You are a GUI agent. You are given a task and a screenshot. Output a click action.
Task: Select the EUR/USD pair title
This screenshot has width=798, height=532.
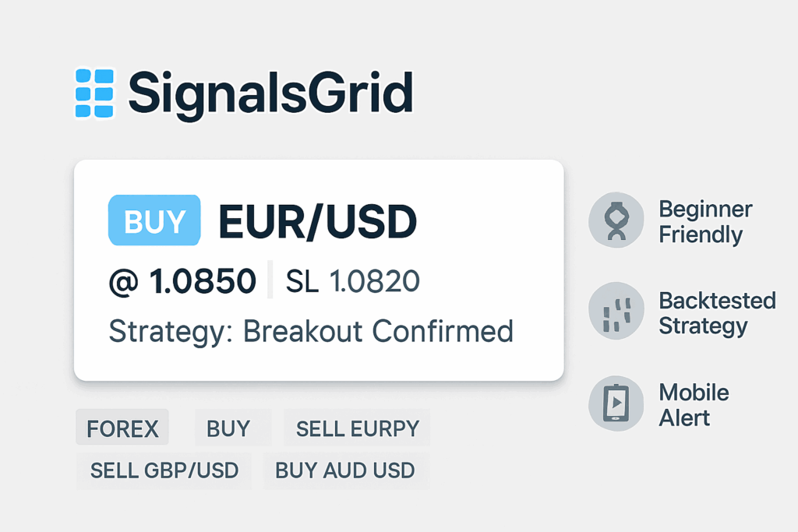317,223
